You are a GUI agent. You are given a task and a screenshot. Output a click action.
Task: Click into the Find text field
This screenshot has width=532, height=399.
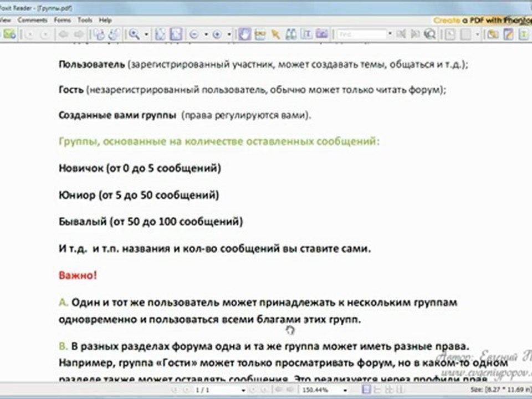(x=362, y=34)
